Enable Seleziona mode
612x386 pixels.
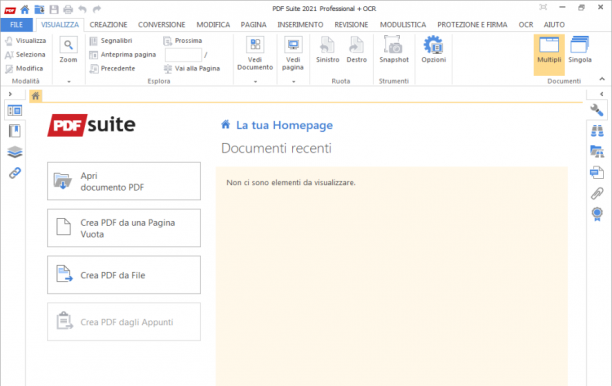pyautogui.click(x=25, y=55)
